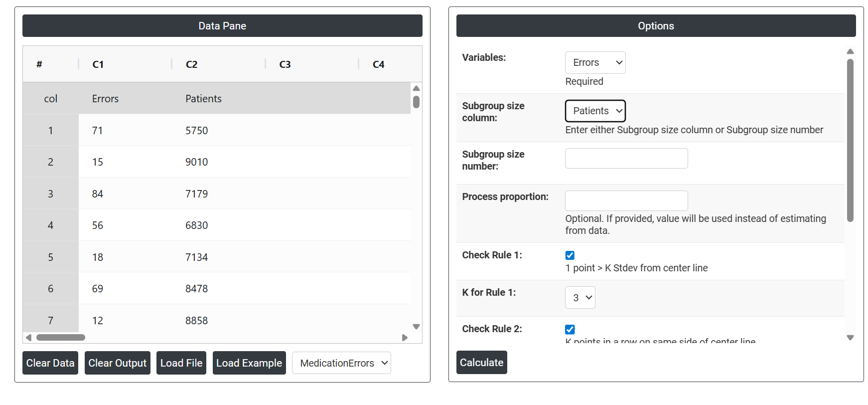Click the data table scroll-left arrow

click(29, 338)
